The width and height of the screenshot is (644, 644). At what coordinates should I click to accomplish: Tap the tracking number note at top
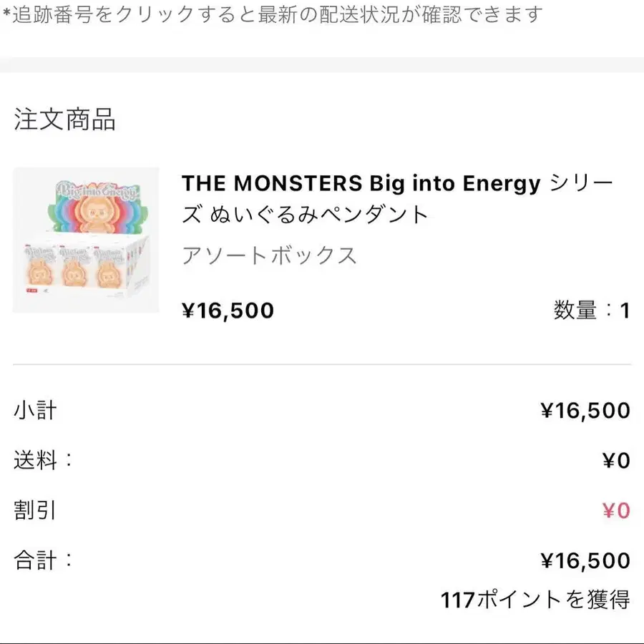(272, 14)
